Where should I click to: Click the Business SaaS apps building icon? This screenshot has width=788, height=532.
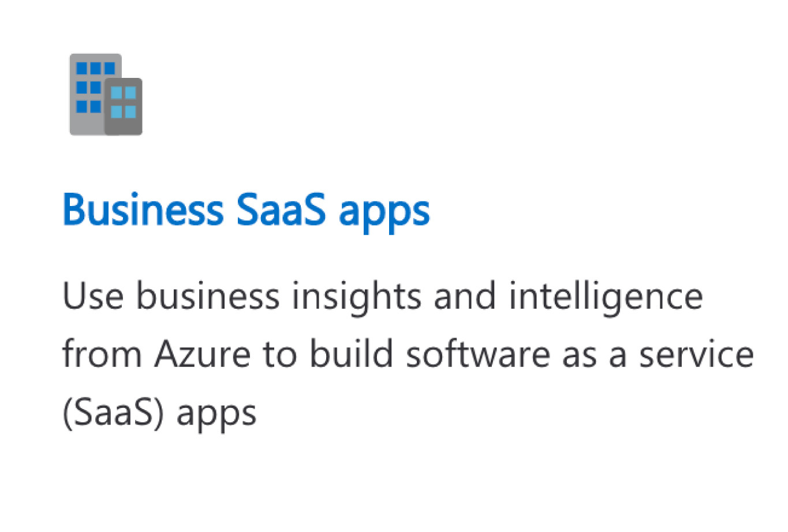106,95
